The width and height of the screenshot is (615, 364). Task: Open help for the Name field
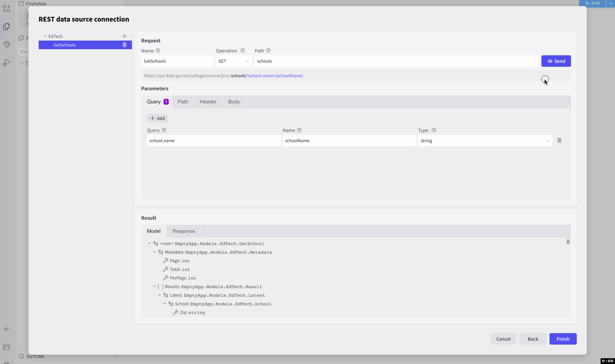(158, 51)
